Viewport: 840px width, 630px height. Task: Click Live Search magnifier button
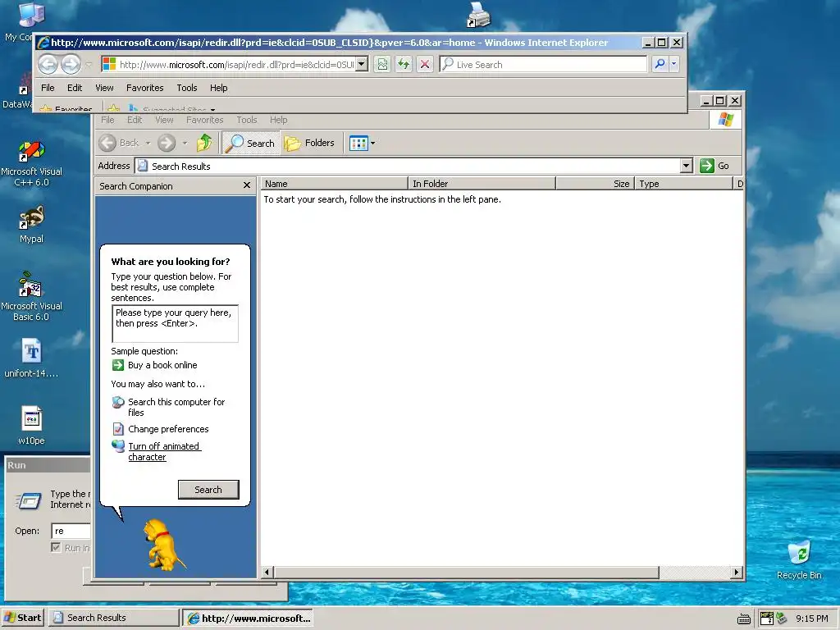(660, 64)
